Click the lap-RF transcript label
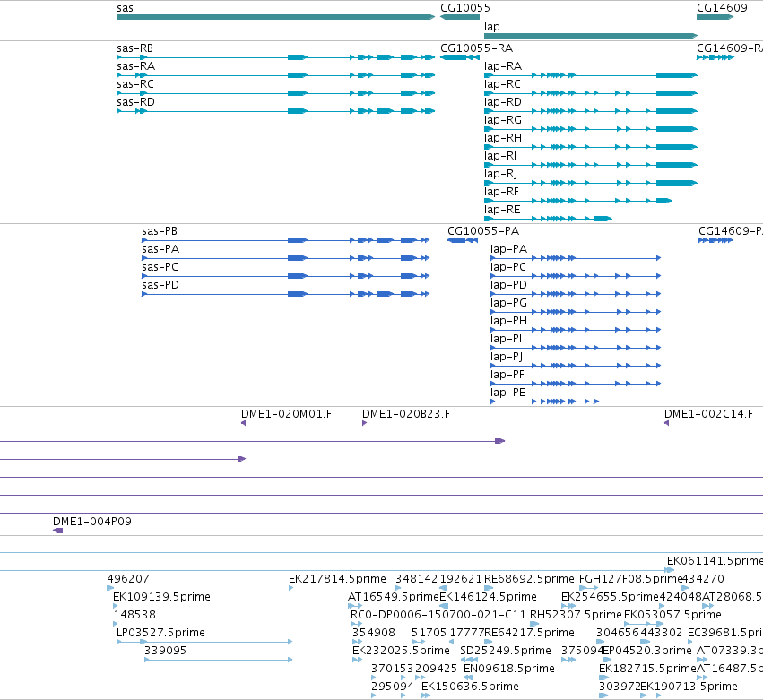This screenshot has height=700, width=763. click(x=502, y=192)
